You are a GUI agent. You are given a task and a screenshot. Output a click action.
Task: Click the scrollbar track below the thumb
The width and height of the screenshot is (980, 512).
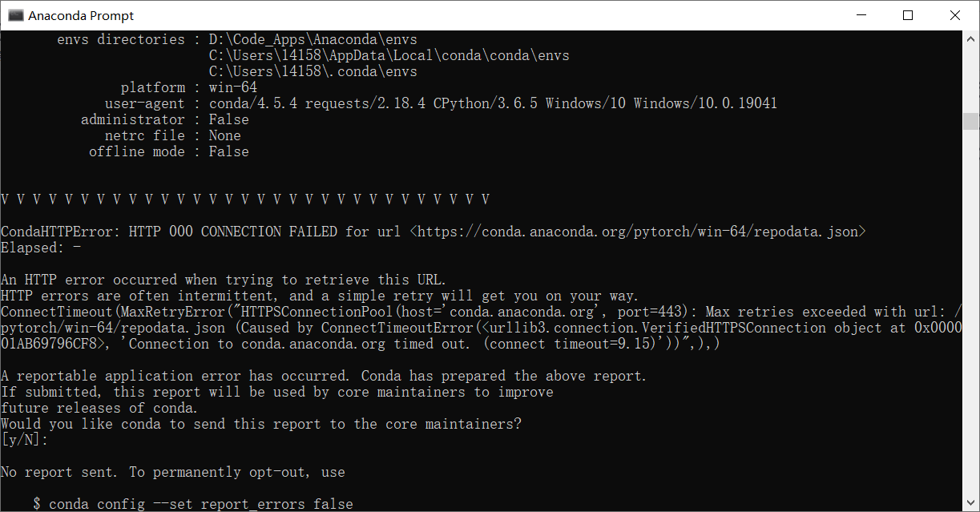point(970,321)
